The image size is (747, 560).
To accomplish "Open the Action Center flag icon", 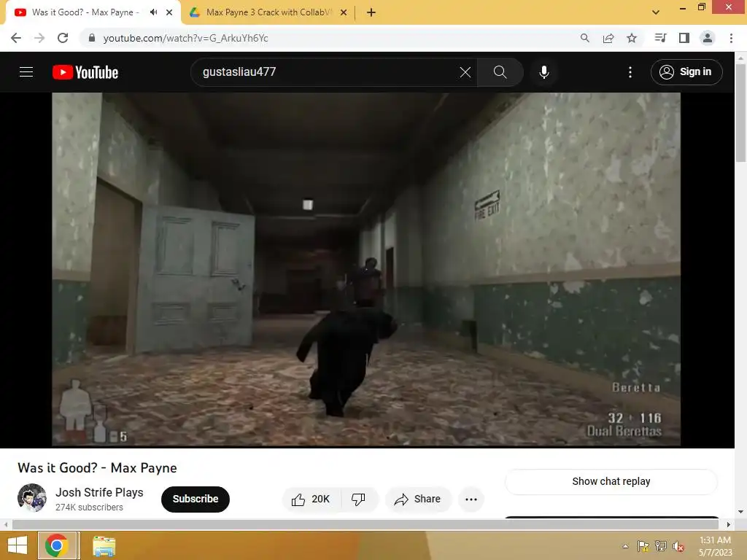I will click(x=643, y=546).
